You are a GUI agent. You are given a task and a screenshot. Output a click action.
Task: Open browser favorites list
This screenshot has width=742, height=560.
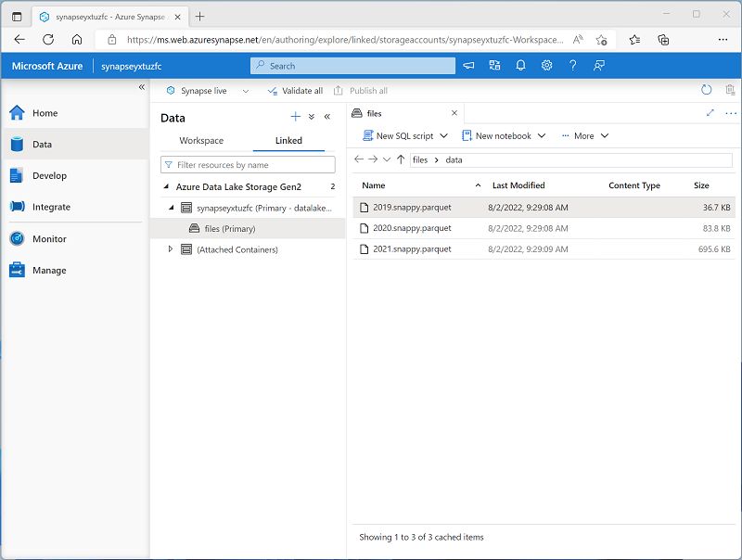click(634, 40)
